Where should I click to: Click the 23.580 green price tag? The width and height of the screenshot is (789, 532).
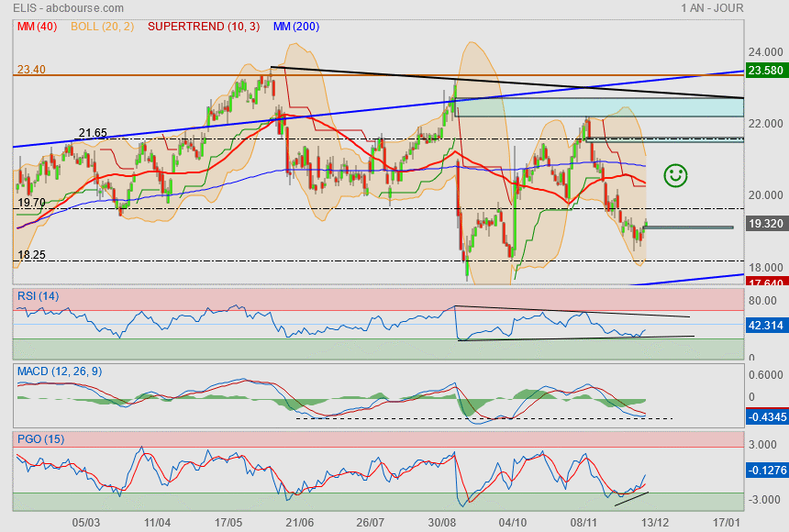point(765,70)
